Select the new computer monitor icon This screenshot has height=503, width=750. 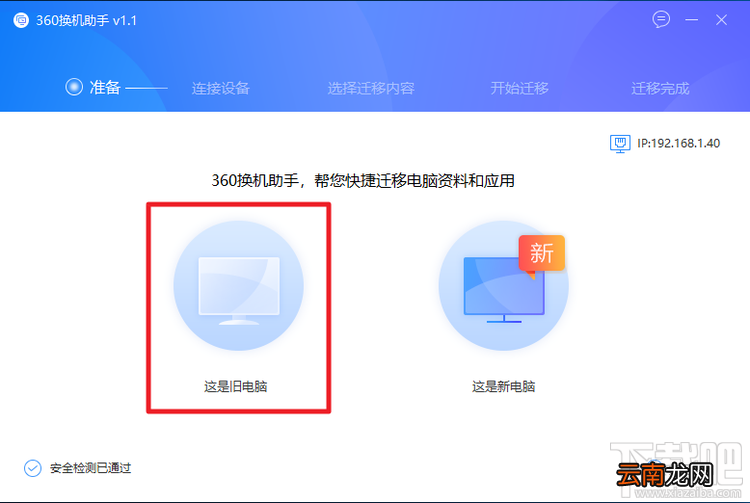pos(504,286)
